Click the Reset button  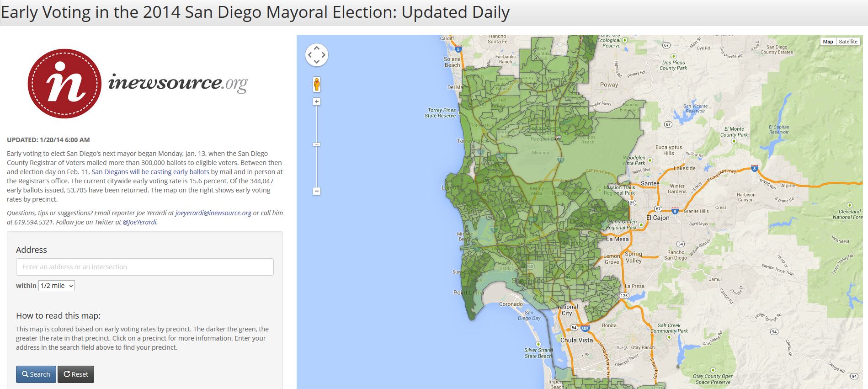pos(76,374)
